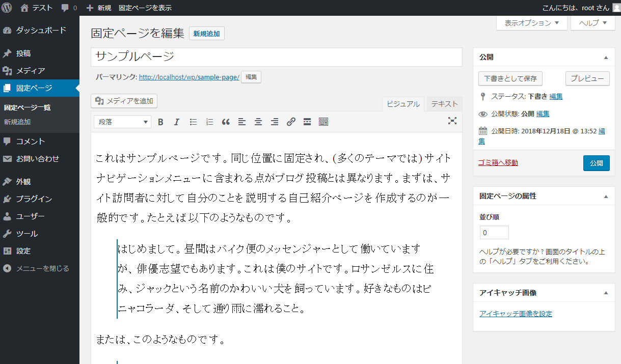Click the 並び順 number field
This screenshot has width=621, height=364.
494,233
